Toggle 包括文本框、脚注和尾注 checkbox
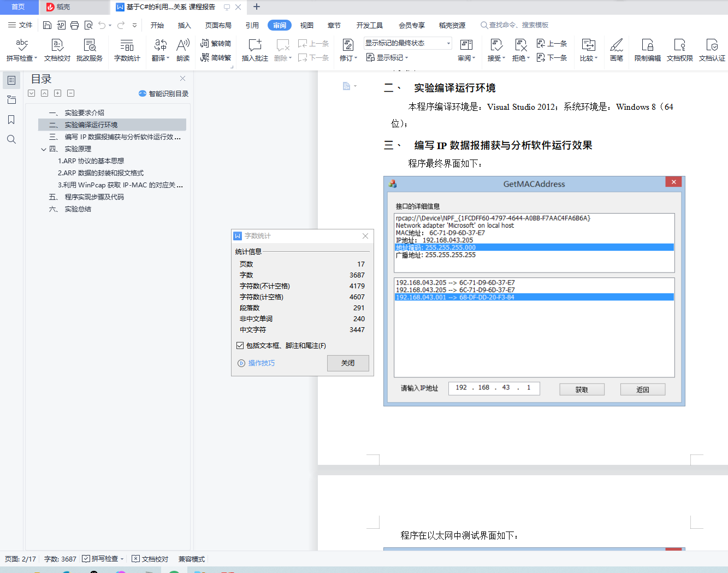 pyautogui.click(x=240, y=345)
